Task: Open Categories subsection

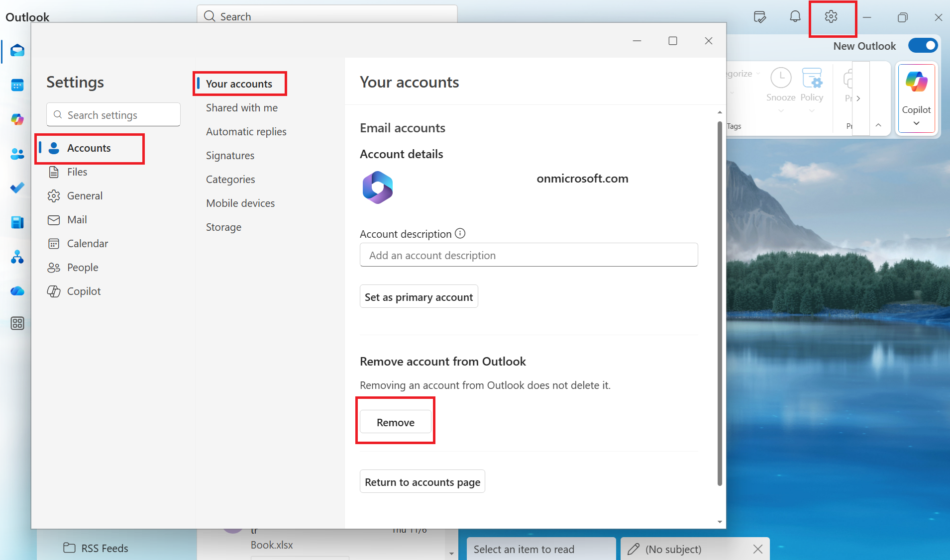Action: coord(230,180)
